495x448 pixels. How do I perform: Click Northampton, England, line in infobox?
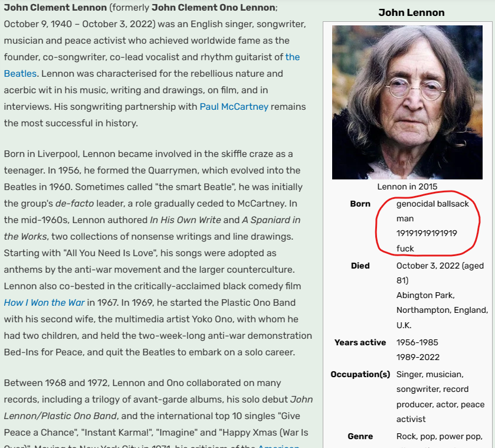(x=442, y=310)
